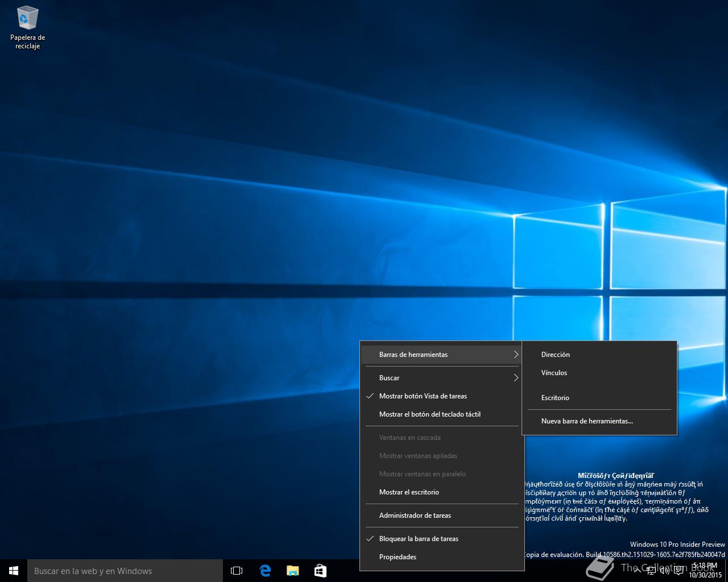
Task: Enable 'Mostrar el botón del teclado táctil'
Action: click(x=442, y=414)
